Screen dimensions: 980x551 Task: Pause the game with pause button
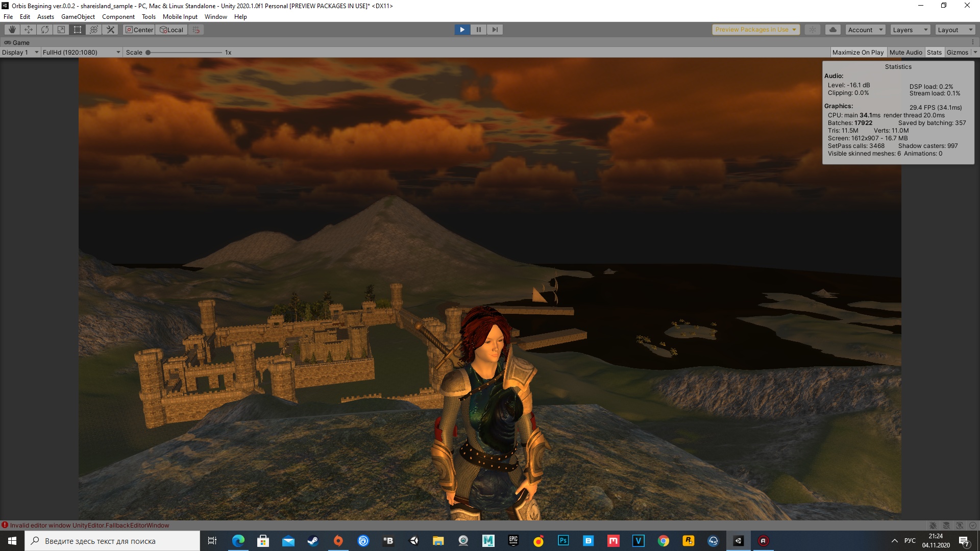point(478,30)
